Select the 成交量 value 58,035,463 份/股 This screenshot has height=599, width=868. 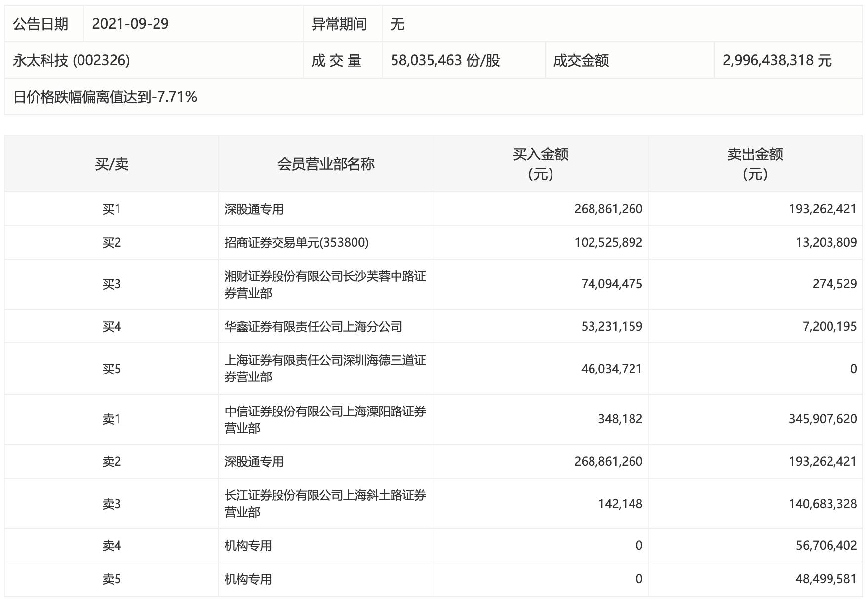(x=445, y=60)
